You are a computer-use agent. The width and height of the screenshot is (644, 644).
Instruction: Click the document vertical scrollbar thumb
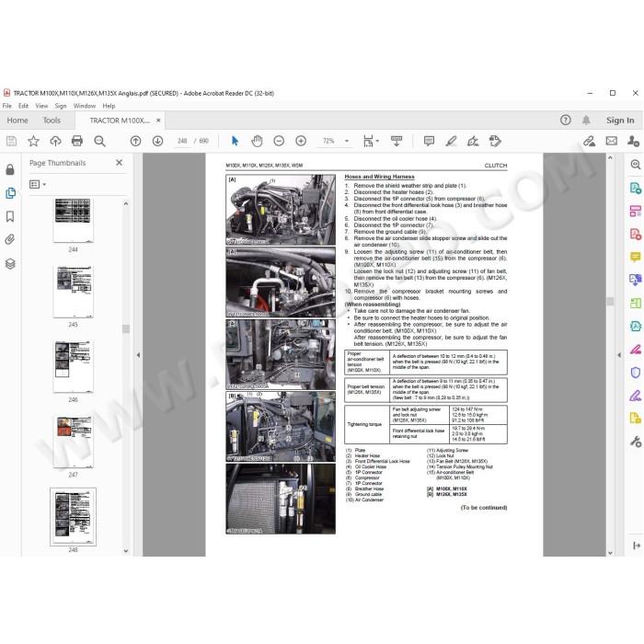point(610,302)
